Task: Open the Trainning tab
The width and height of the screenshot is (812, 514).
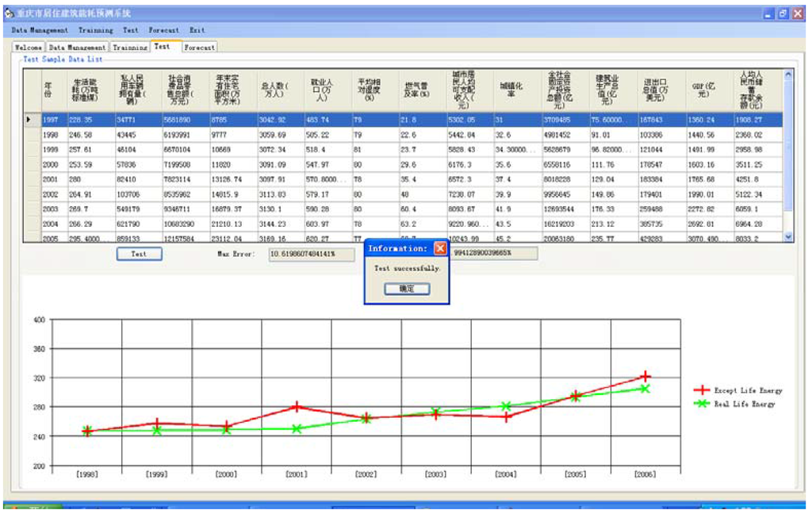Action: click(129, 48)
